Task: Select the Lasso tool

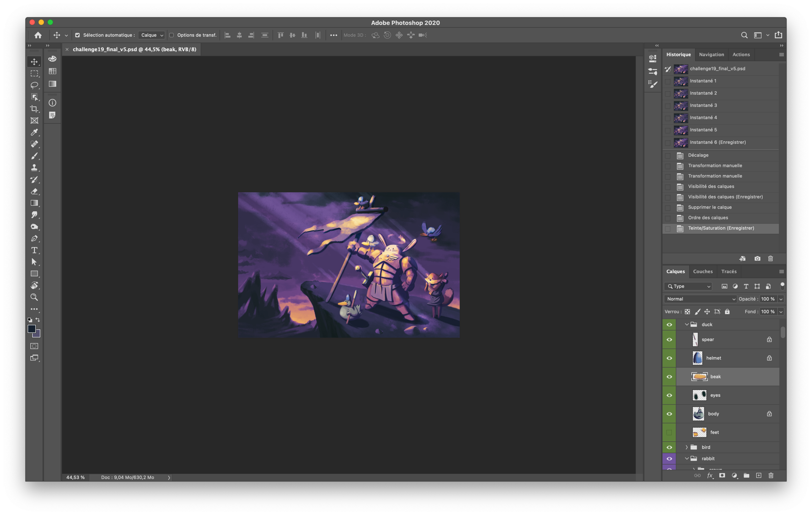Action: [x=34, y=85]
